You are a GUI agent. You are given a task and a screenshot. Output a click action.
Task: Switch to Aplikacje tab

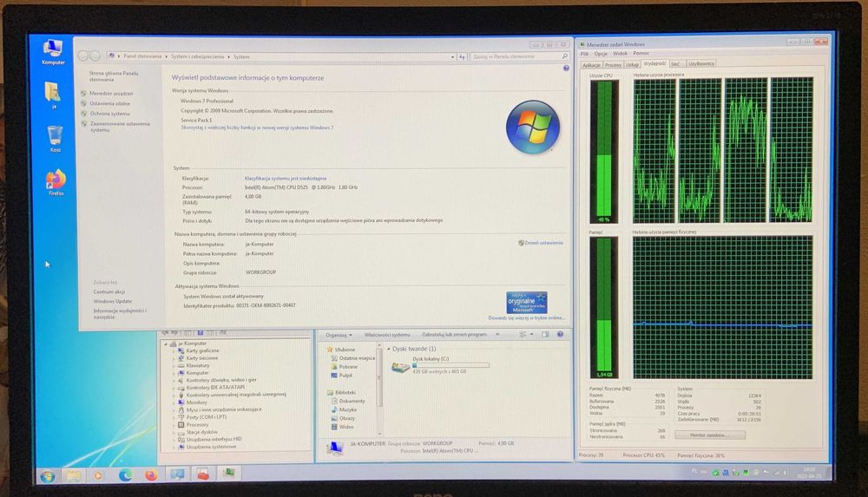591,65
